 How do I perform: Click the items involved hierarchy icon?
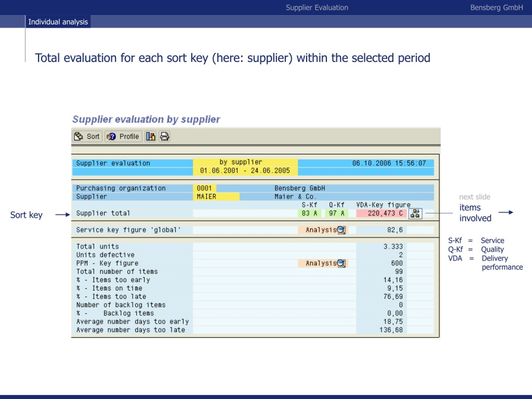pyautogui.click(x=415, y=214)
